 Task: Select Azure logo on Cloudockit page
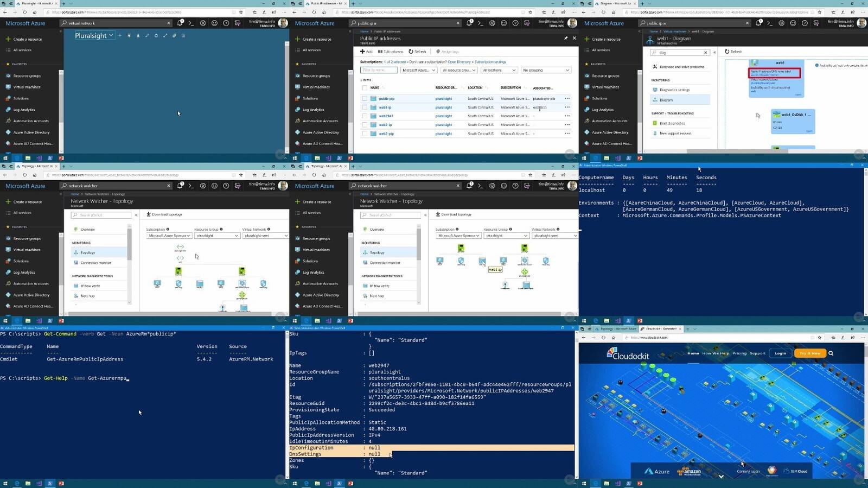[x=657, y=471]
